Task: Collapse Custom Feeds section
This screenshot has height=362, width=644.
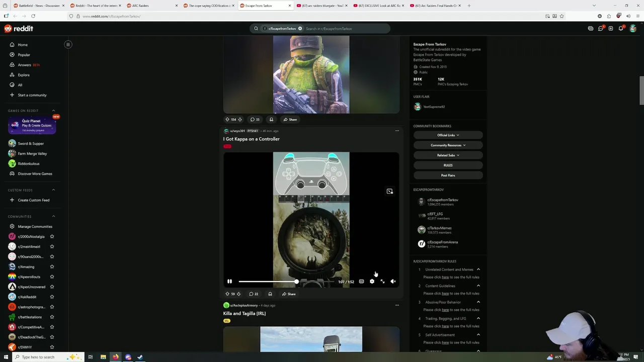Action: click(x=53, y=190)
